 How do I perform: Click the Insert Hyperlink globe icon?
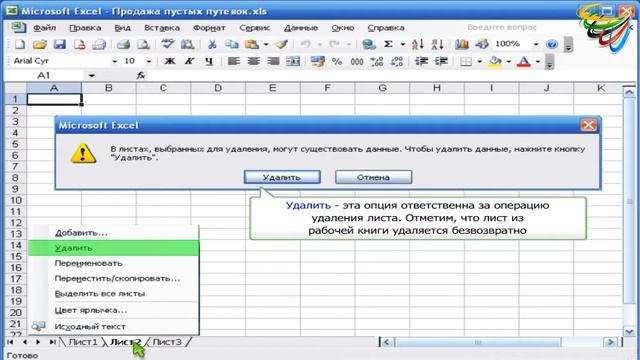[x=369, y=44]
